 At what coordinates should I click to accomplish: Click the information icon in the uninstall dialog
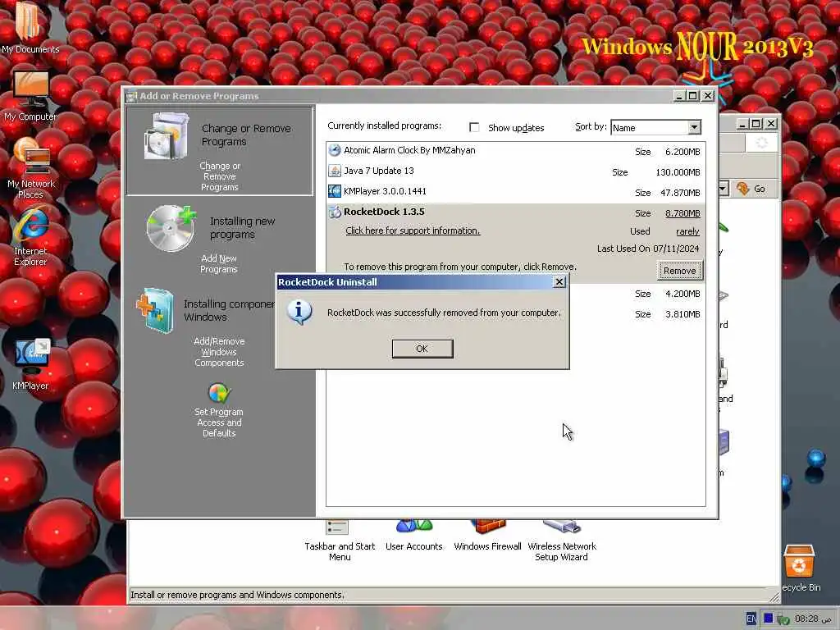click(x=299, y=312)
